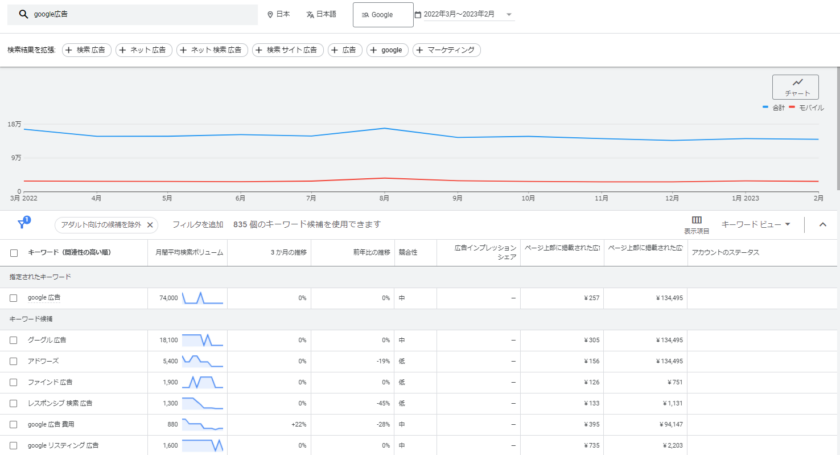Add the 検索 広告 suggestion chip
This screenshot has height=455, width=840.
point(87,50)
